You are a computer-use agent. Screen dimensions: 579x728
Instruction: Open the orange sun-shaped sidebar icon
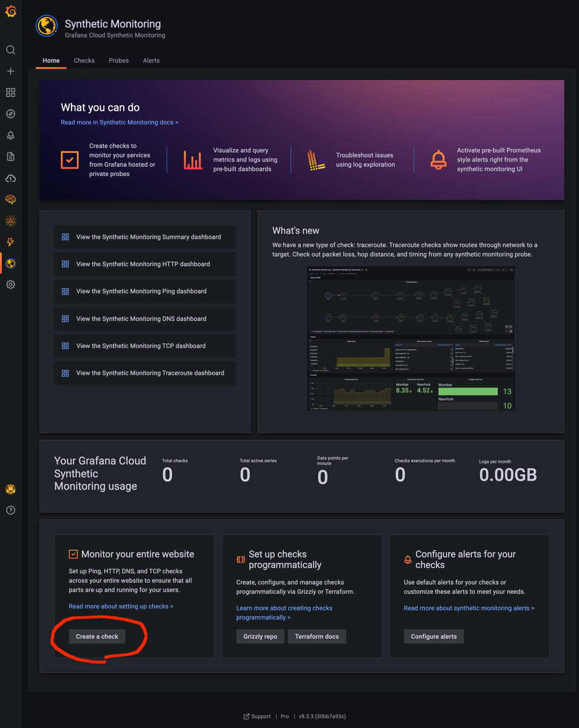click(x=10, y=221)
